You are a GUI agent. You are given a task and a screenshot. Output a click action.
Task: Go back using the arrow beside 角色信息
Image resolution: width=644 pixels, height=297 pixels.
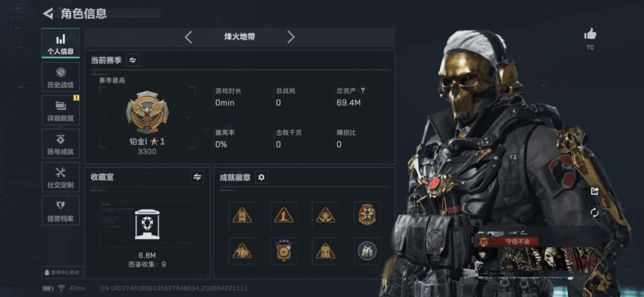point(48,14)
